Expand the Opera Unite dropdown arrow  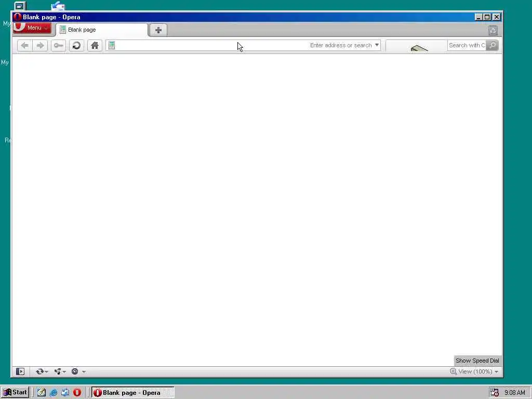64,372
